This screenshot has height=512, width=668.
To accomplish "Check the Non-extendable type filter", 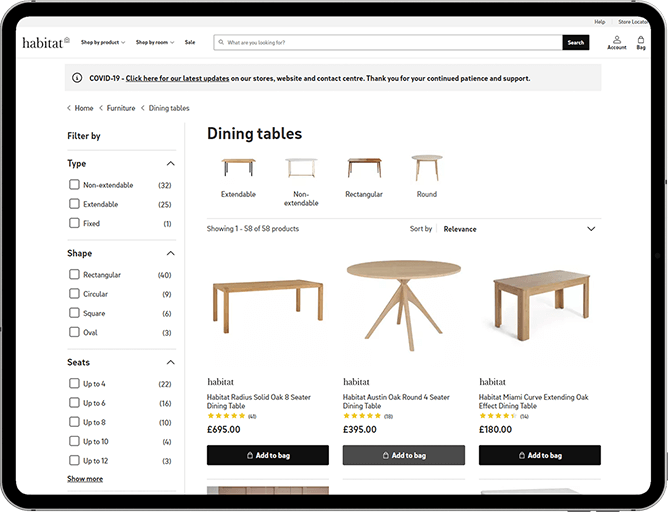I will (x=74, y=184).
